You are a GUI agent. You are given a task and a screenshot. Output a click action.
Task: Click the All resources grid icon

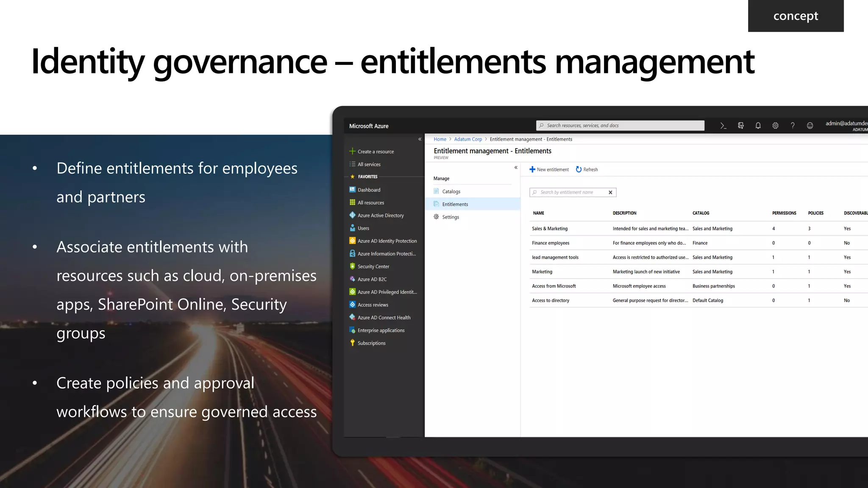click(352, 202)
